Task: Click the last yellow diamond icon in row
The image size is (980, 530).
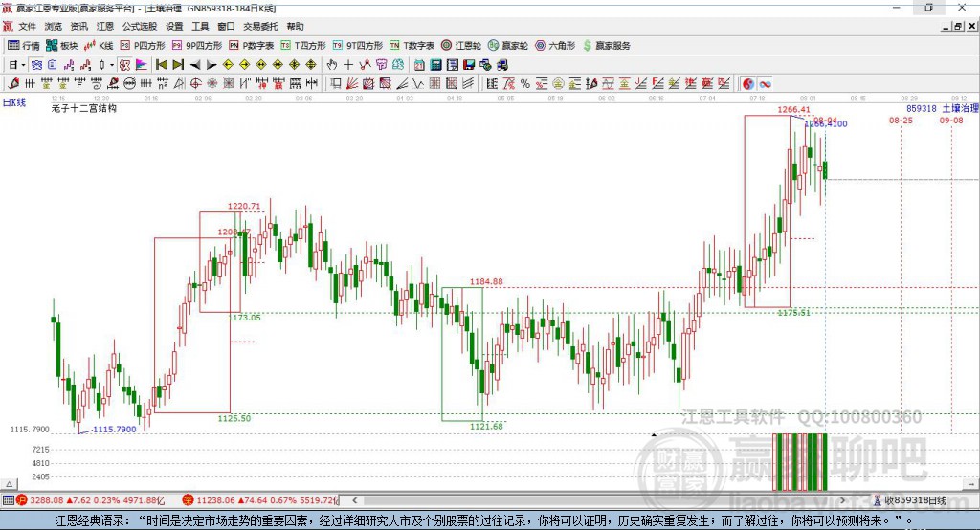Action: [x=311, y=65]
